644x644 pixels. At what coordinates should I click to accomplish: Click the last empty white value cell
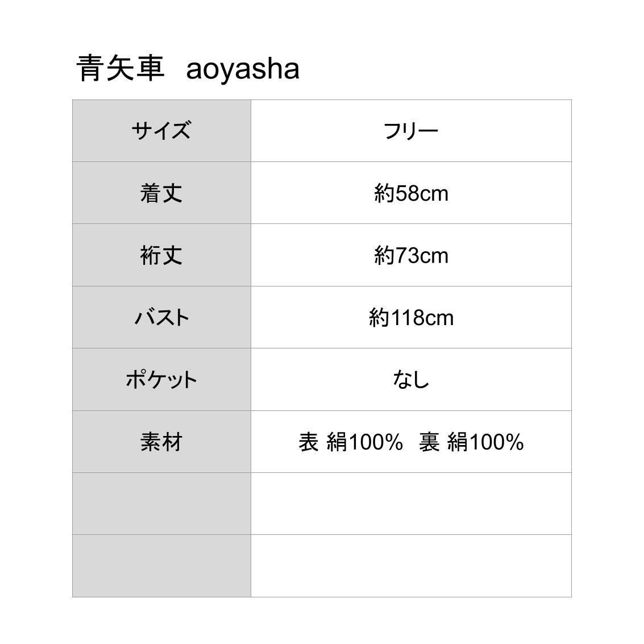pos(411,566)
